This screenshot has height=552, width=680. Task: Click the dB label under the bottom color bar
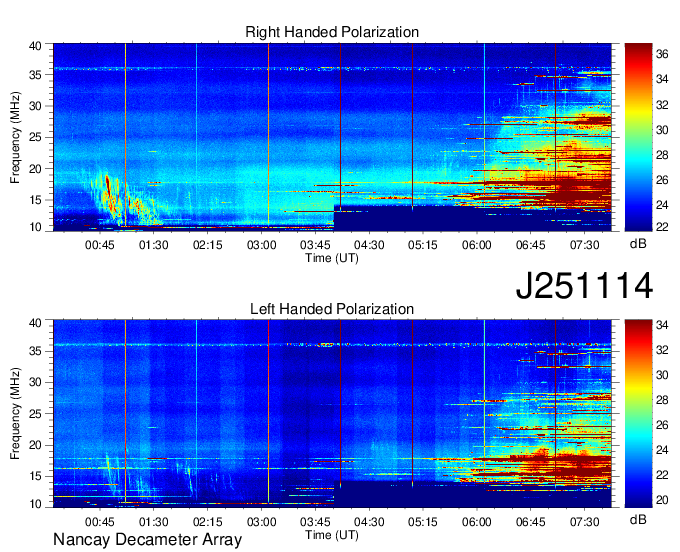[x=637, y=520]
